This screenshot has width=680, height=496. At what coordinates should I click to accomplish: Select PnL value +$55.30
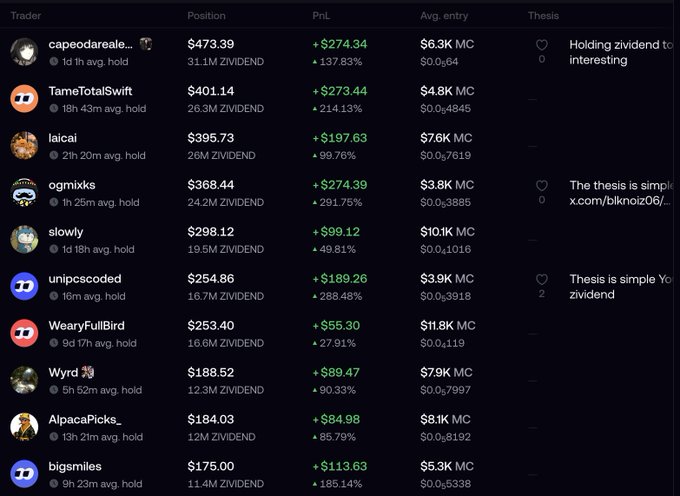tap(336, 326)
